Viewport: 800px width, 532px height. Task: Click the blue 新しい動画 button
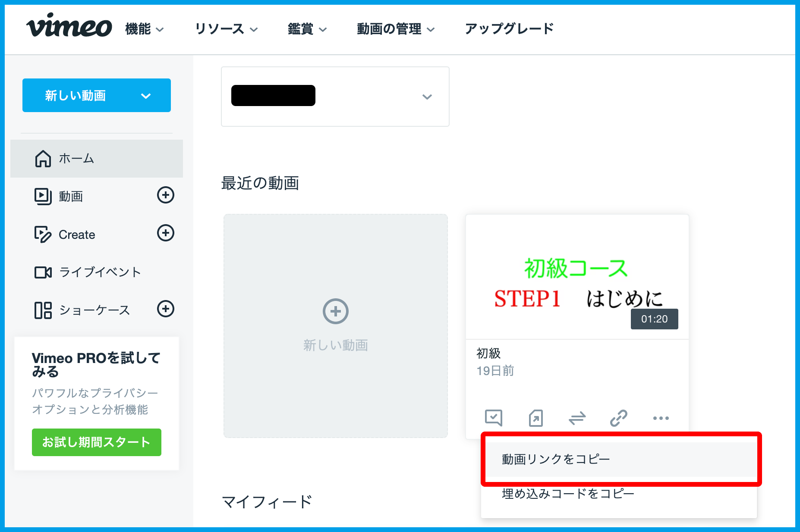96,95
